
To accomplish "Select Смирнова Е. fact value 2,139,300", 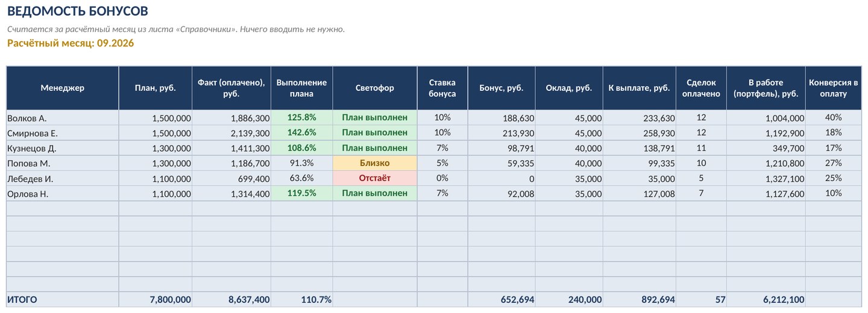I will pos(231,133).
